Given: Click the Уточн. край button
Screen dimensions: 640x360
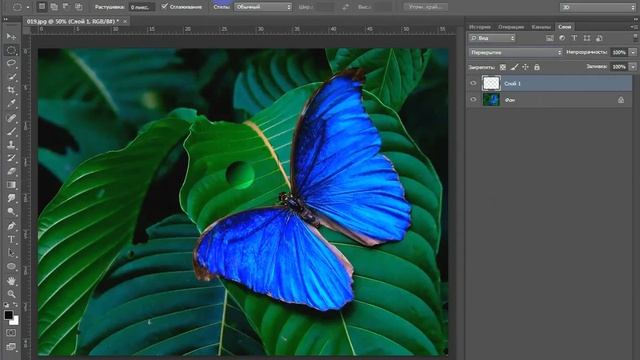Looking at the screenshot, I should [x=426, y=7].
